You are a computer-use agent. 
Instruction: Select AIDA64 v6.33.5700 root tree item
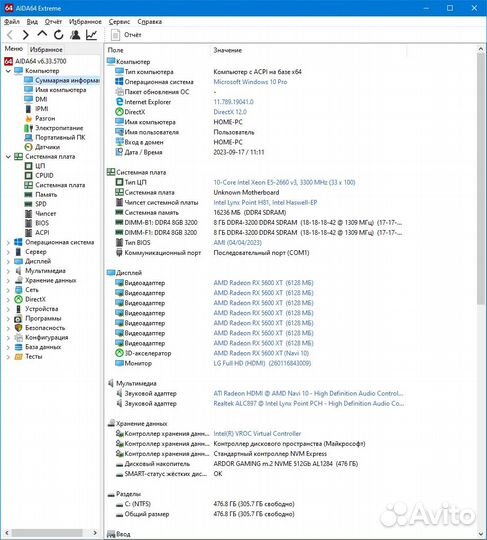(35, 61)
